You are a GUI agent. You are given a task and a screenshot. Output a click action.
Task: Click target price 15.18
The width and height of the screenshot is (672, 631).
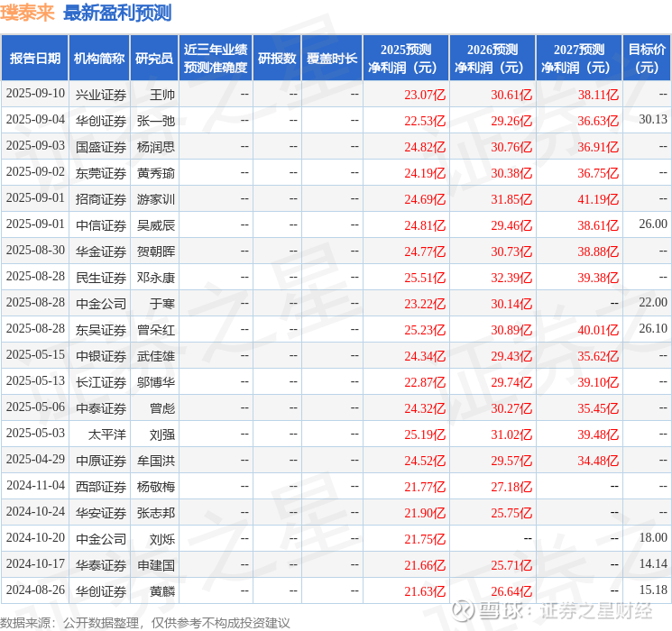(653, 590)
